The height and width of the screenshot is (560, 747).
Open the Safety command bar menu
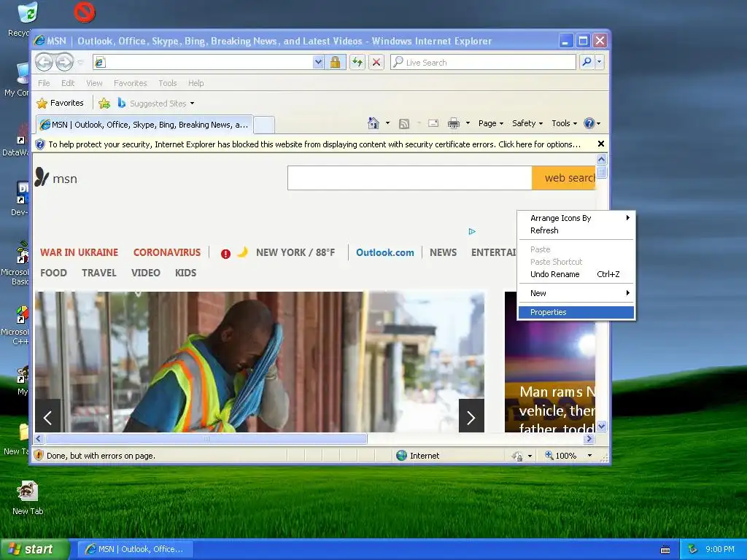pyautogui.click(x=527, y=123)
